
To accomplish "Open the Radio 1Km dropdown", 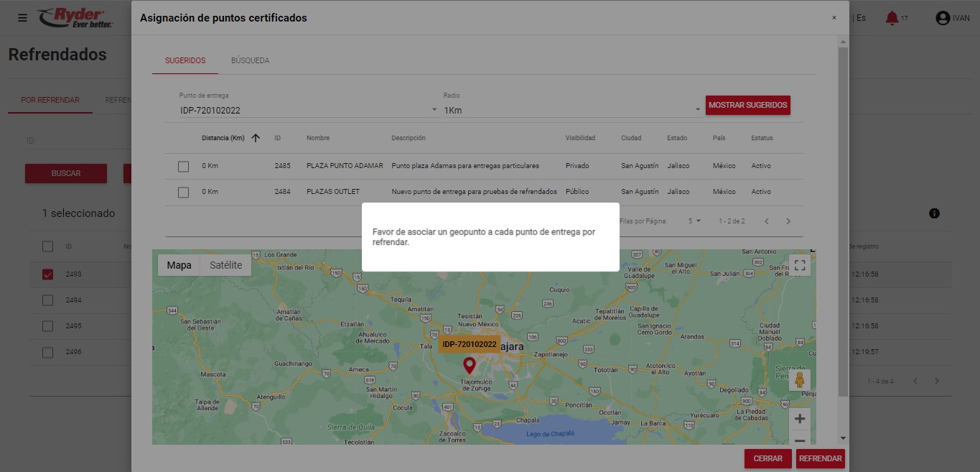I will pos(697,110).
